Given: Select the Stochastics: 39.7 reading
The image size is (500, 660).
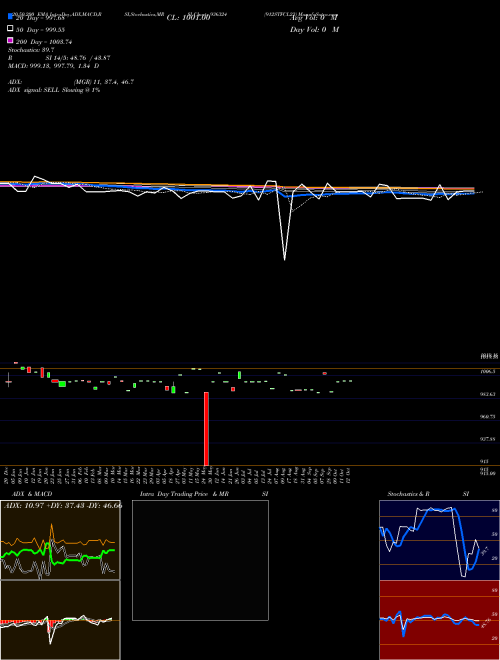Looking at the screenshot, I should pyautogui.click(x=31, y=50).
